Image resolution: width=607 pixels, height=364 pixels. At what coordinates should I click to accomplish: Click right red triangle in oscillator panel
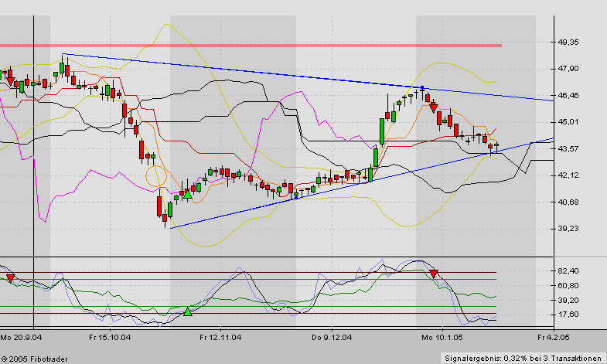click(x=434, y=274)
